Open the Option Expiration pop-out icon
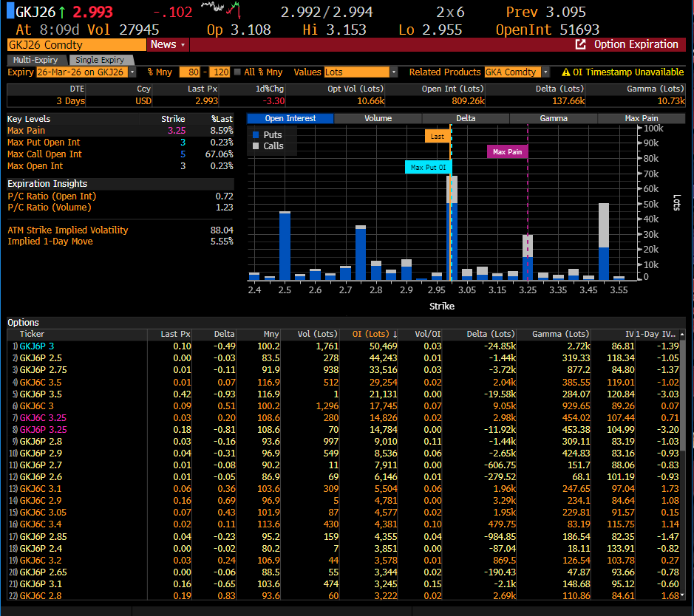The image size is (694, 616). (580, 44)
